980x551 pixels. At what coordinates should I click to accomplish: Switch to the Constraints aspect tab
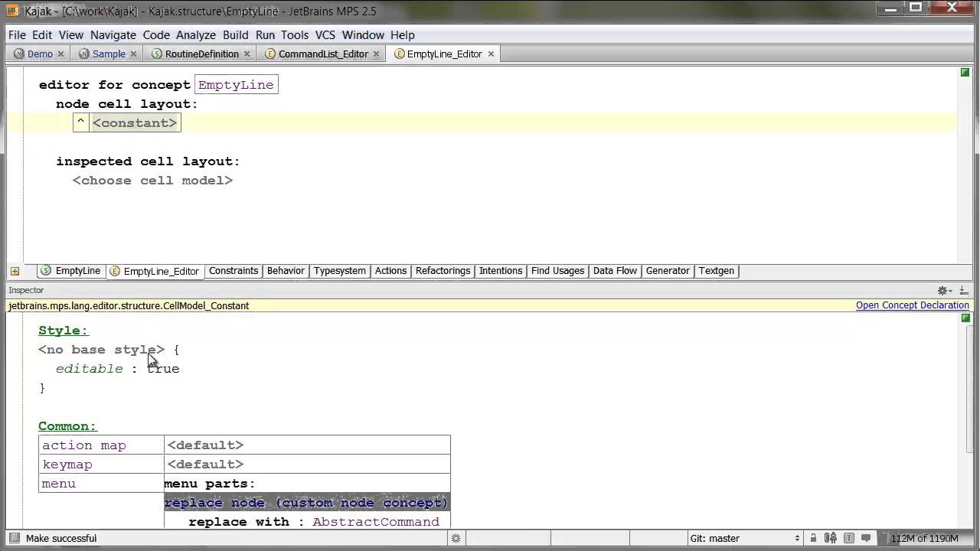(x=234, y=271)
